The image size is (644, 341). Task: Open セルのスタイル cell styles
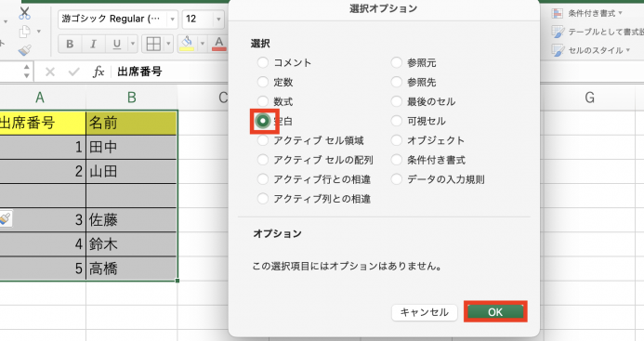(591, 50)
